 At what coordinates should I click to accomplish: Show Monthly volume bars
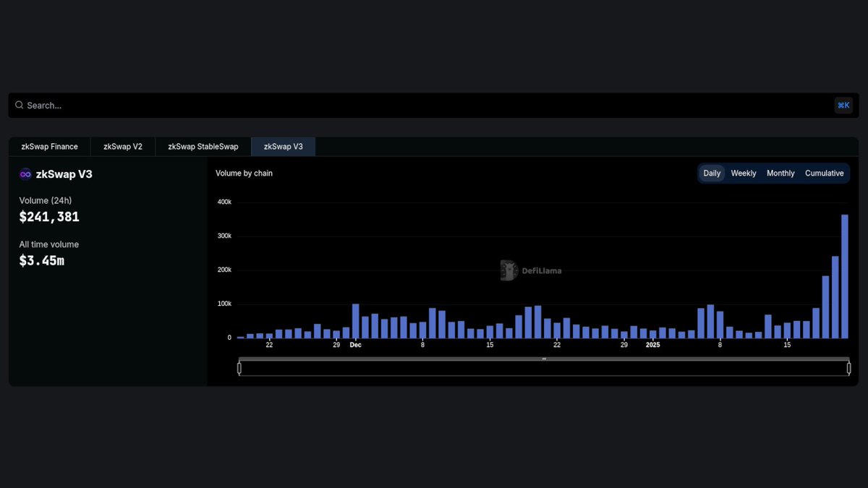[780, 174]
